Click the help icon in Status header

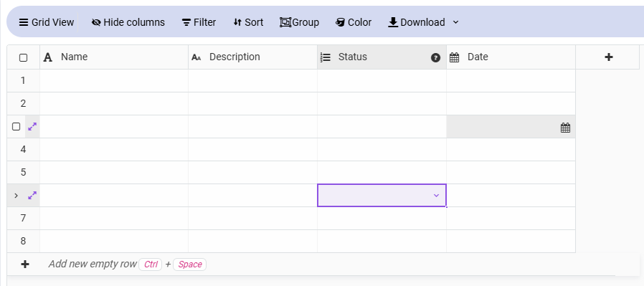(436, 58)
